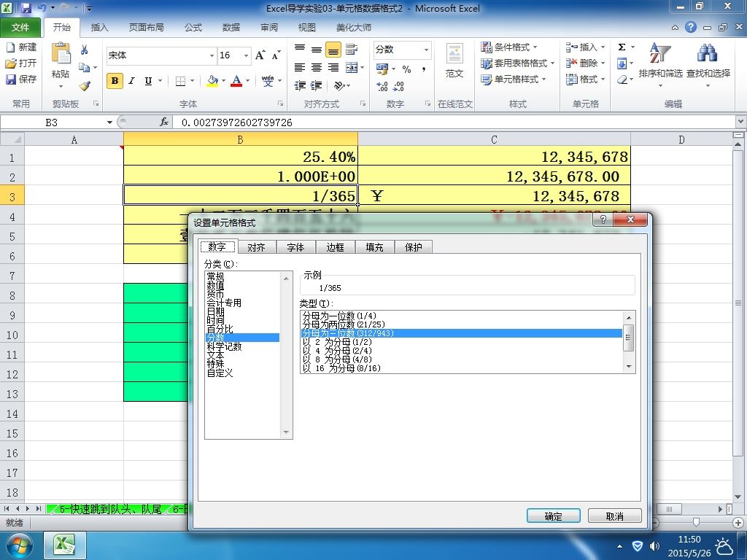Image resolution: width=747 pixels, height=560 pixels.
Task: Open the font name dropdown arrow
Action: [x=212, y=55]
